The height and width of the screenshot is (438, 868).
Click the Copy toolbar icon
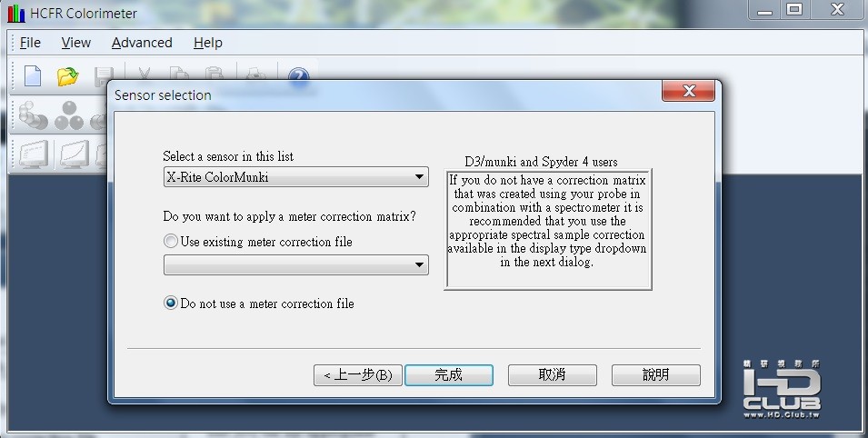pyautogui.click(x=179, y=74)
